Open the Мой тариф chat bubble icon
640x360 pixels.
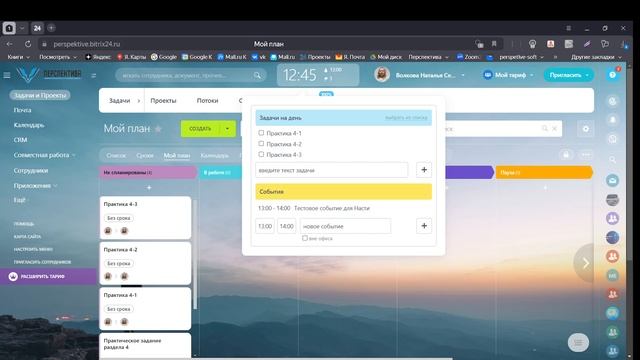[x=487, y=75]
